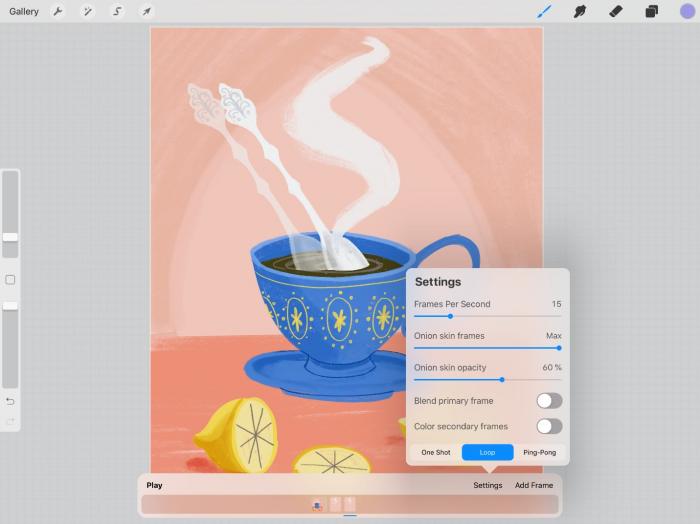Image resolution: width=700 pixels, height=524 pixels.
Task: Click the Frames Per Second value 15
Action: coord(556,304)
